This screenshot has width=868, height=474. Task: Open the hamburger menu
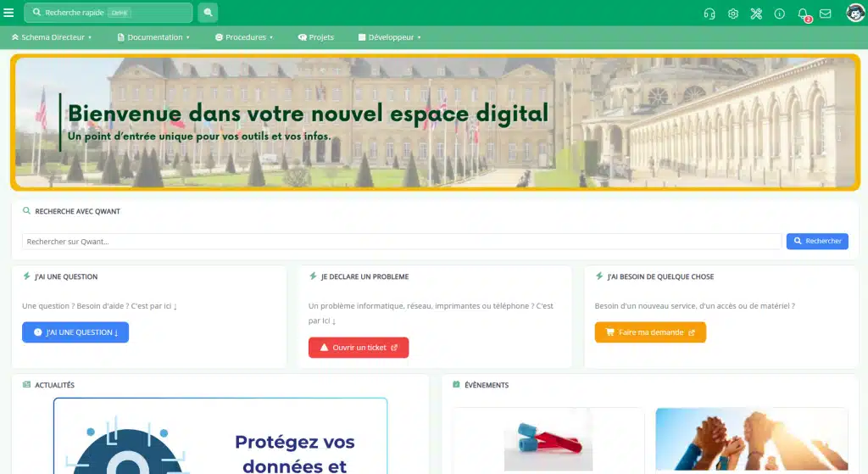pyautogui.click(x=8, y=12)
